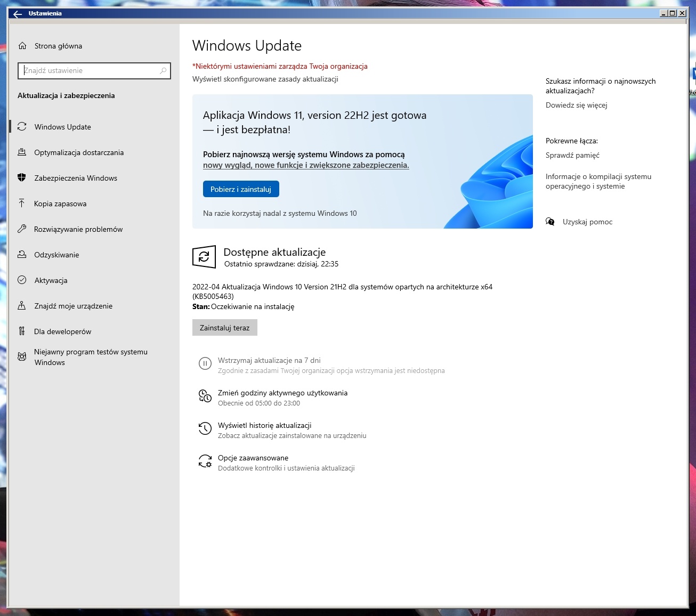The height and width of the screenshot is (616, 696).
Task: Open Sprawdź pamięć link
Action: point(572,155)
